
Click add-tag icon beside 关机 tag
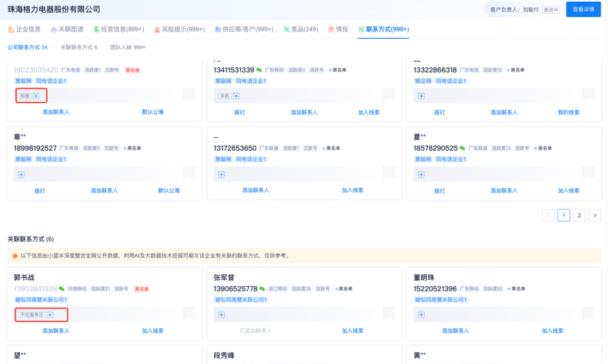(x=236, y=96)
